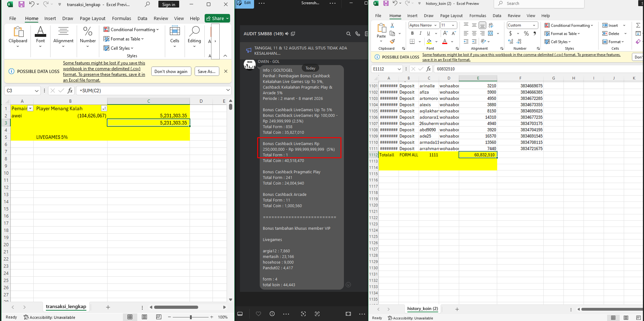Click the Cut scissors icon
Viewport: 644px width, 321px height.
pos(392,25)
